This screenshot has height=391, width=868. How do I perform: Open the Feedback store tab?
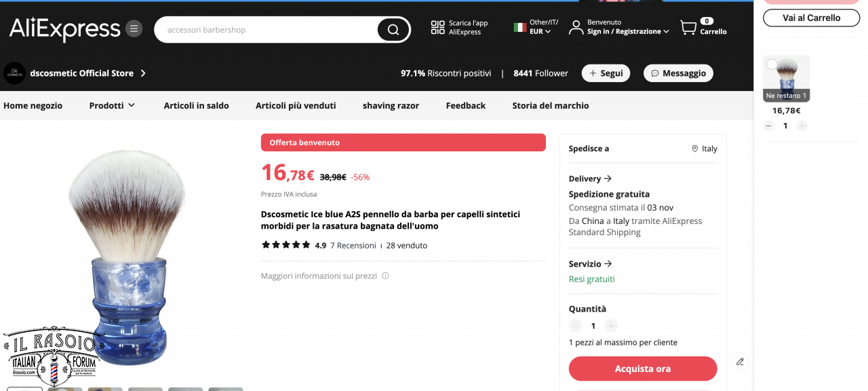pyautogui.click(x=465, y=105)
